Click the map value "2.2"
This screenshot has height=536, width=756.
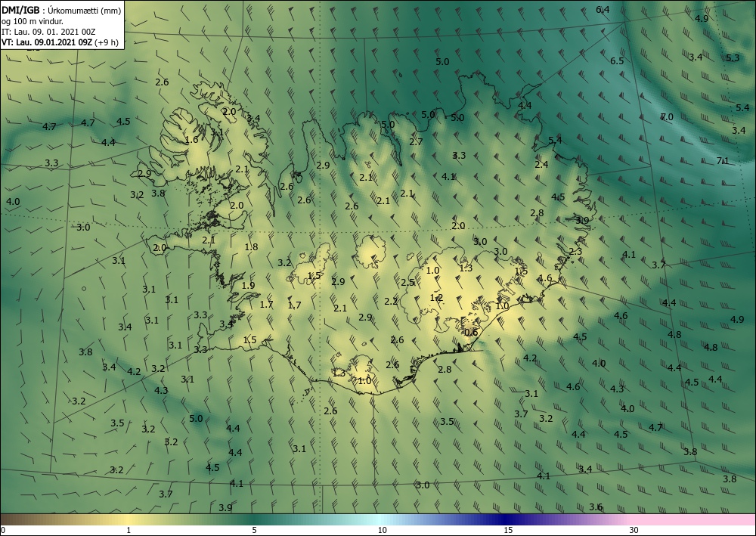pyautogui.click(x=391, y=301)
